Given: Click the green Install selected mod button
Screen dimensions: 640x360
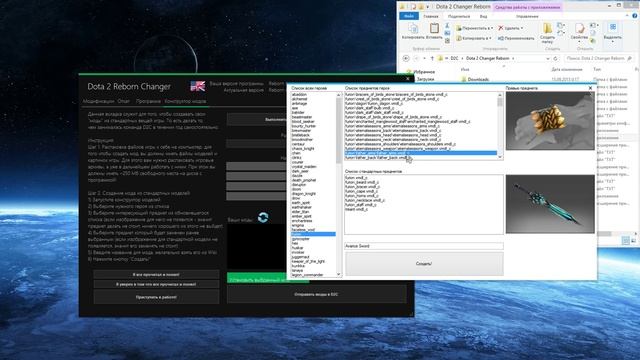Looking at the screenshot, I should pos(257,279).
